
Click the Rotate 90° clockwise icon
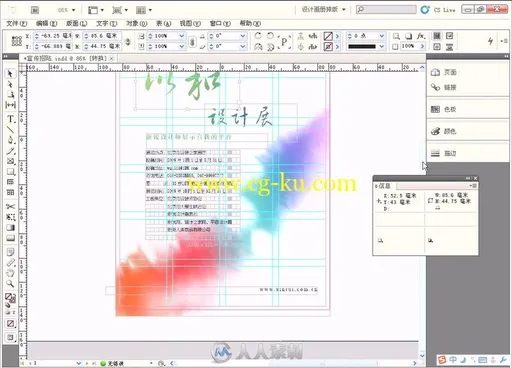258,36
